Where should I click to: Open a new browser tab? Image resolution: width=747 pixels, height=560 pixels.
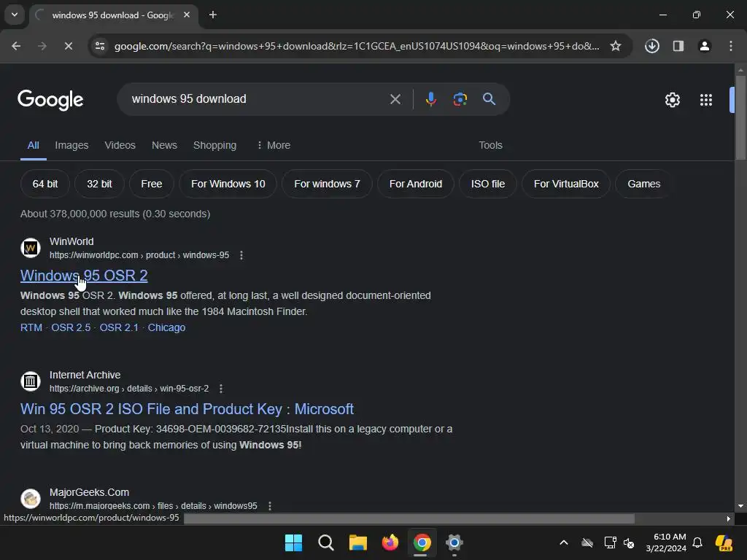(213, 15)
